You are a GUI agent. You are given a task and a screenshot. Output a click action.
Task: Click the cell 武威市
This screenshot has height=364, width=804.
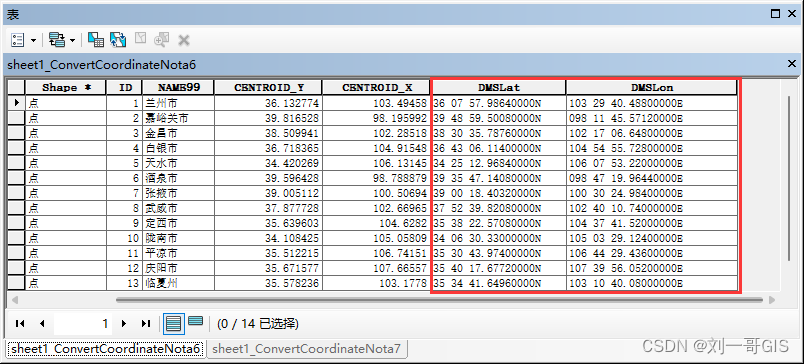click(x=178, y=208)
